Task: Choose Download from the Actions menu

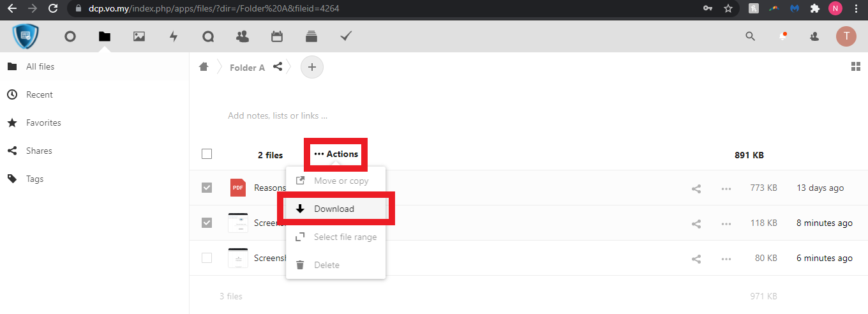Action: pyautogui.click(x=334, y=209)
